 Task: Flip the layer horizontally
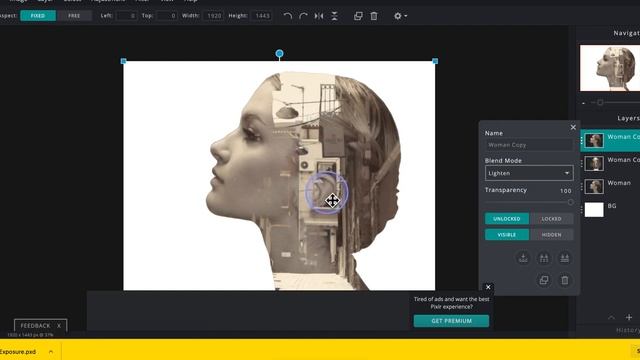(319, 16)
